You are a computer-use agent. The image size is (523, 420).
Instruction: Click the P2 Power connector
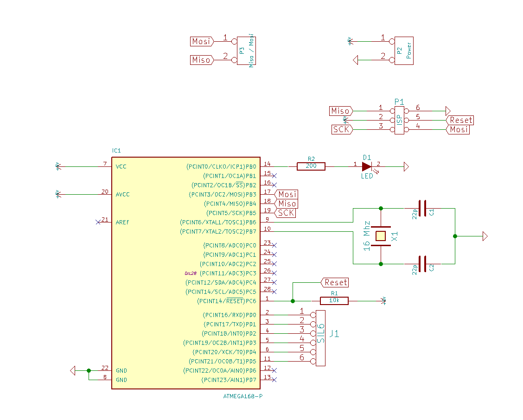coord(404,51)
